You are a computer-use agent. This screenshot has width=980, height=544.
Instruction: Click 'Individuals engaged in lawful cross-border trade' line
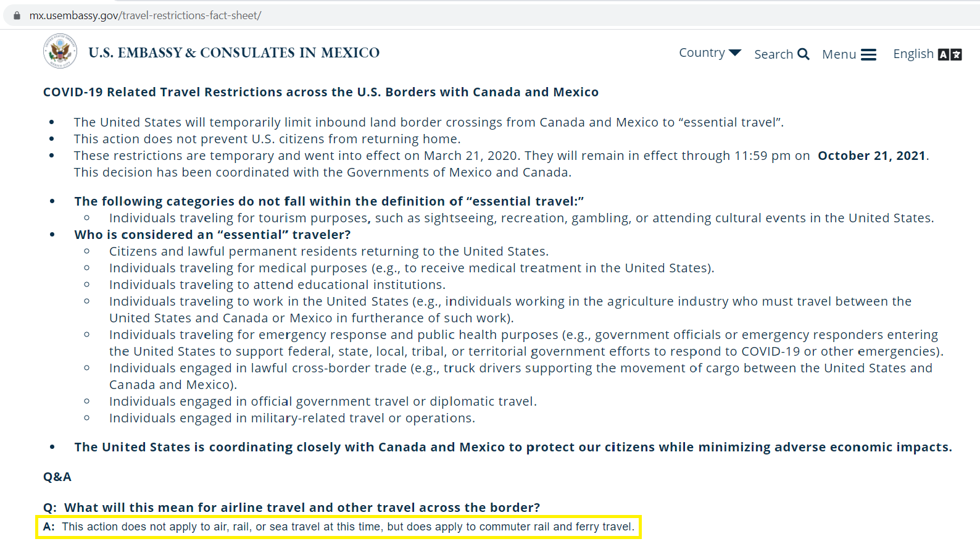(x=521, y=376)
